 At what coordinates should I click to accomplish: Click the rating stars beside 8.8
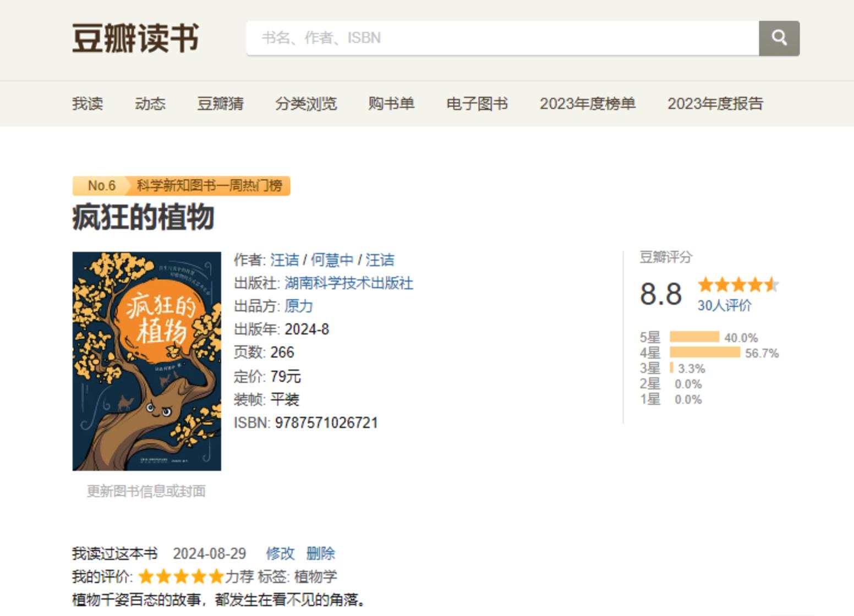pyautogui.click(x=737, y=285)
